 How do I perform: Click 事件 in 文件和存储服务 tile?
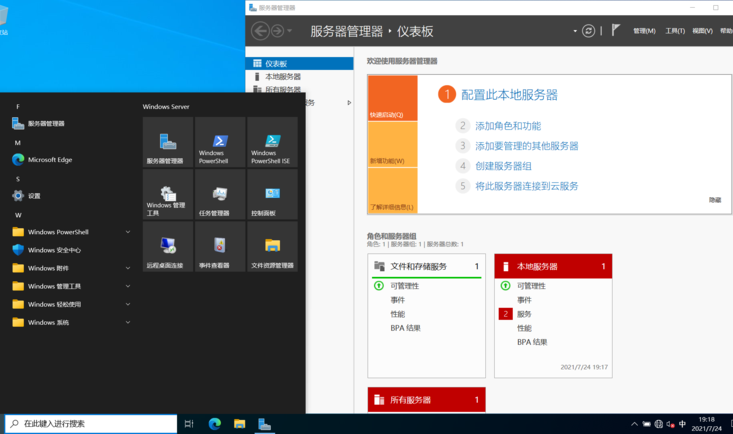(x=397, y=300)
